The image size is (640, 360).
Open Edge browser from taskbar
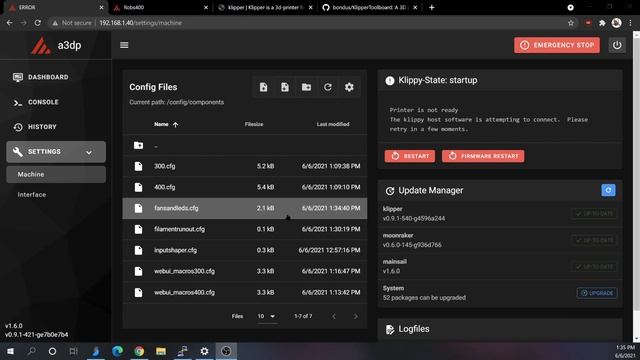tap(118, 351)
